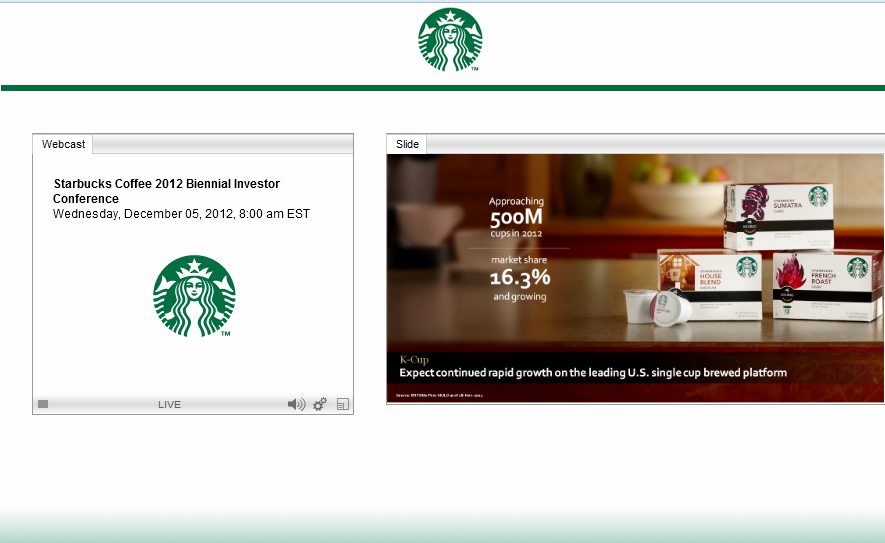The image size is (885, 543).
Task: Select the Slide tab
Action: click(407, 144)
